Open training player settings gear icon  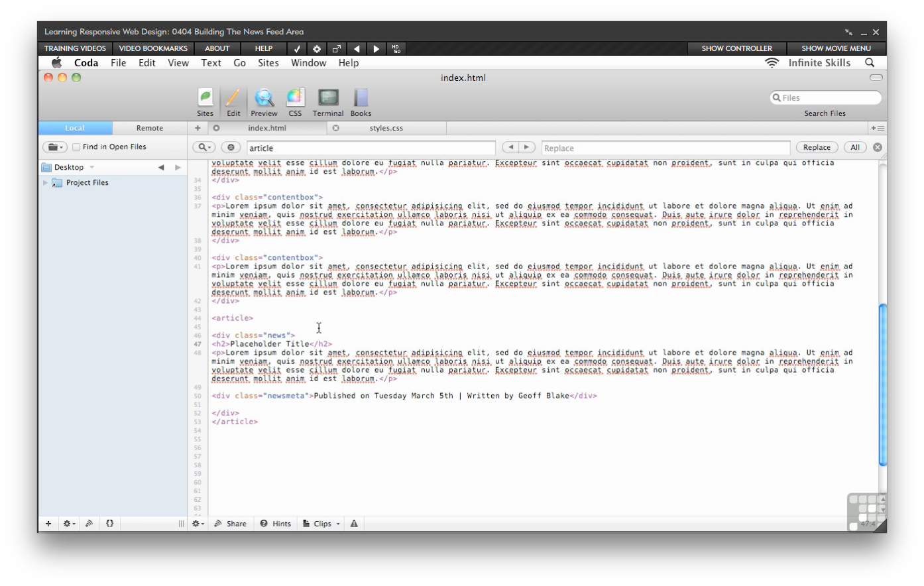click(317, 48)
